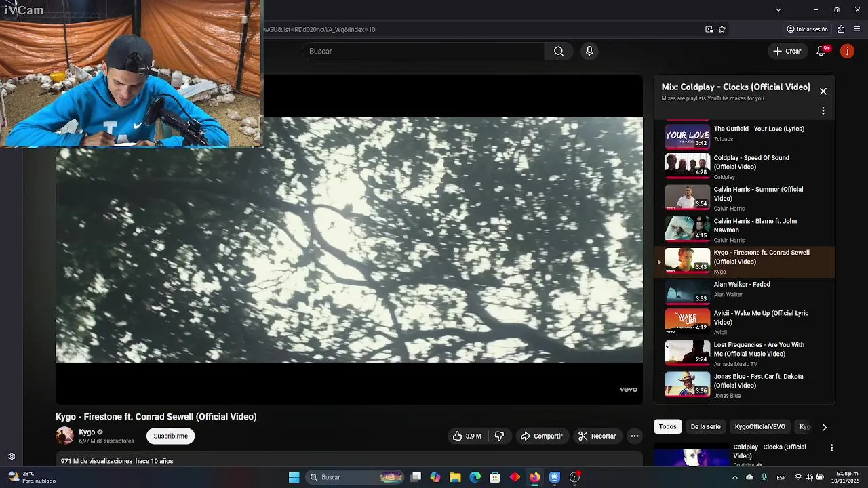Select the KygoOfficialVEVO chip
This screenshot has width=868, height=488.
pyautogui.click(x=760, y=427)
